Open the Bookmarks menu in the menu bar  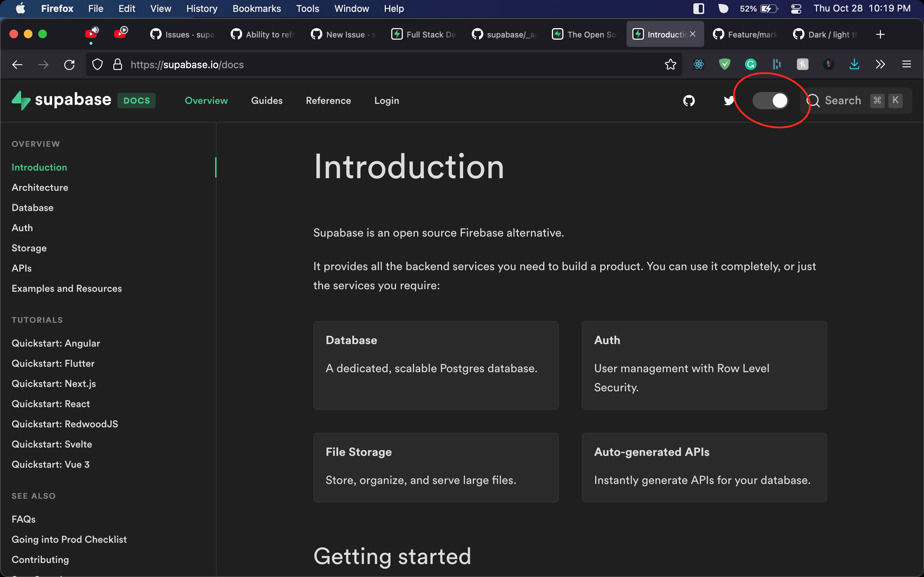[257, 8]
